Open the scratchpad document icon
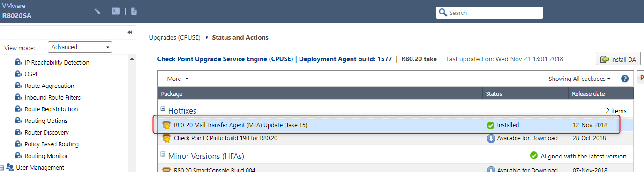644x172 pixels. (134, 11)
